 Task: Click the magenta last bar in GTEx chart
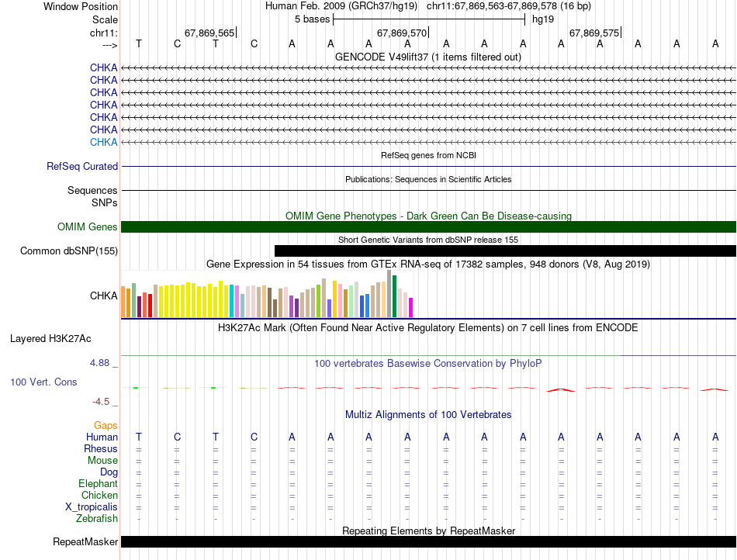tap(411, 308)
